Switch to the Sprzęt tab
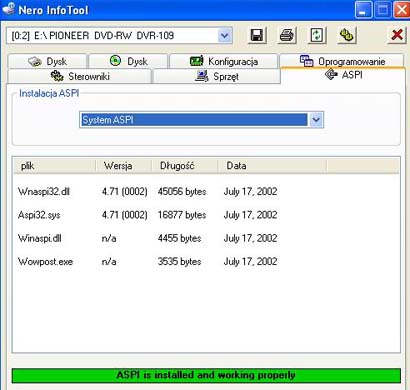Screen dimensions: 410x390 click(217, 76)
